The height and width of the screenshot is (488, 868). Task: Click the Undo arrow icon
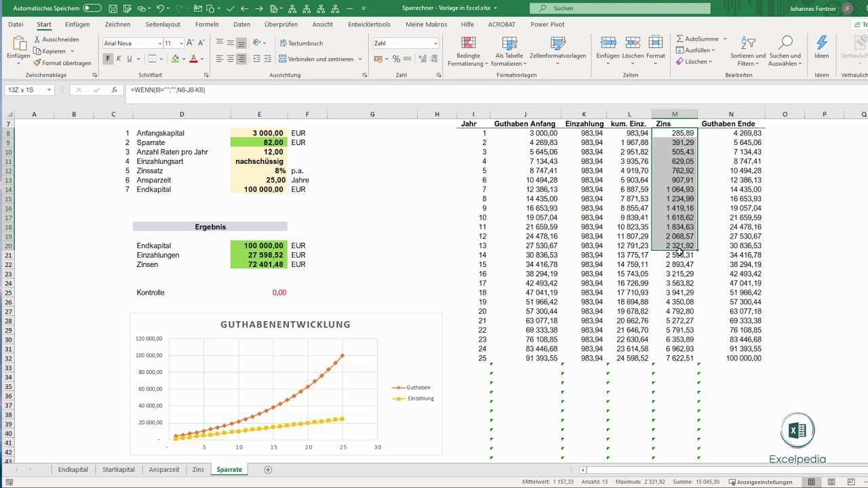161,9
